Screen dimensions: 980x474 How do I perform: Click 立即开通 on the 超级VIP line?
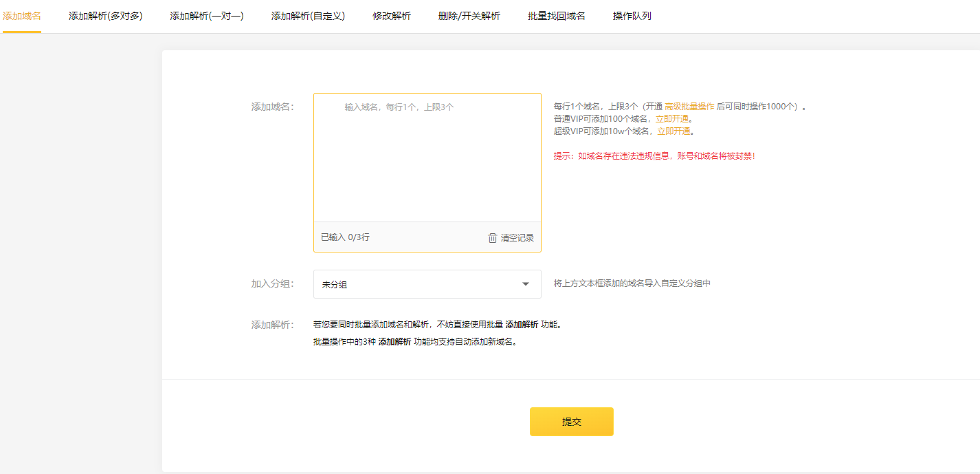674,131
